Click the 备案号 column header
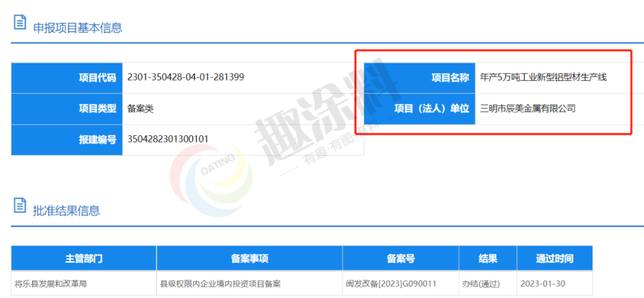644x298 pixels. pos(401,259)
